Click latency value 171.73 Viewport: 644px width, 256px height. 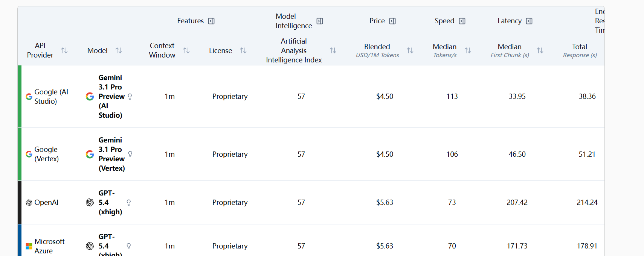[x=517, y=246]
